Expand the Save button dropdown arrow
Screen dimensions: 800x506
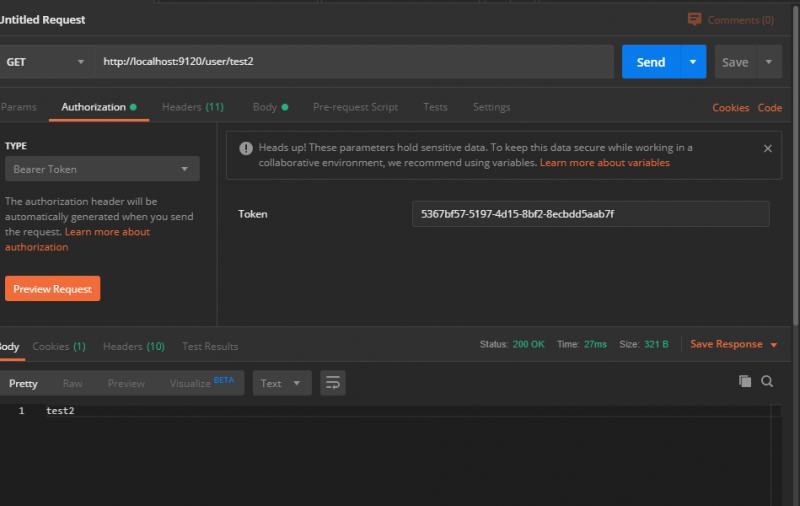click(x=769, y=62)
